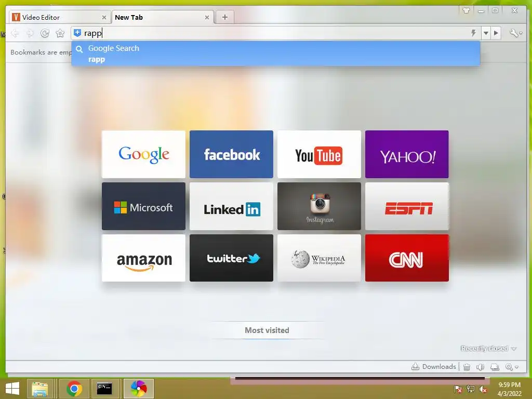Open the CNN speed dial tile
This screenshot has height=399, width=532.
coord(407,258)
